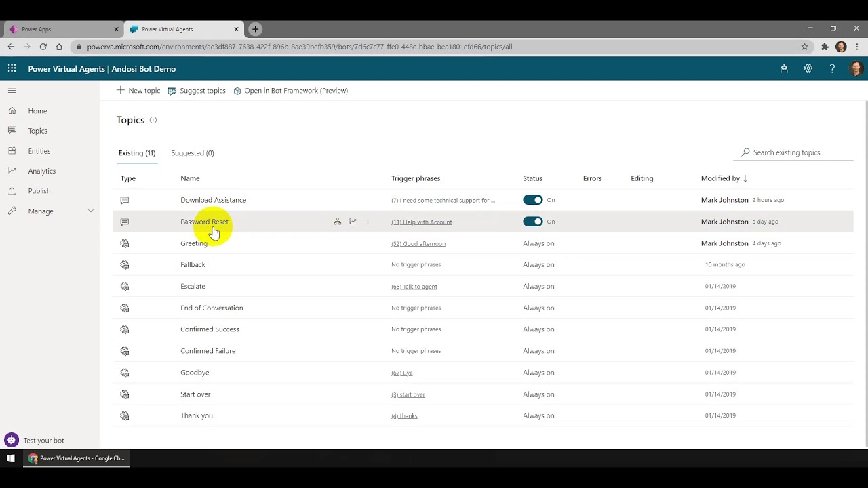Open the Confirmed Success topic
Screen dimensions: 868x488
[210, 329]
